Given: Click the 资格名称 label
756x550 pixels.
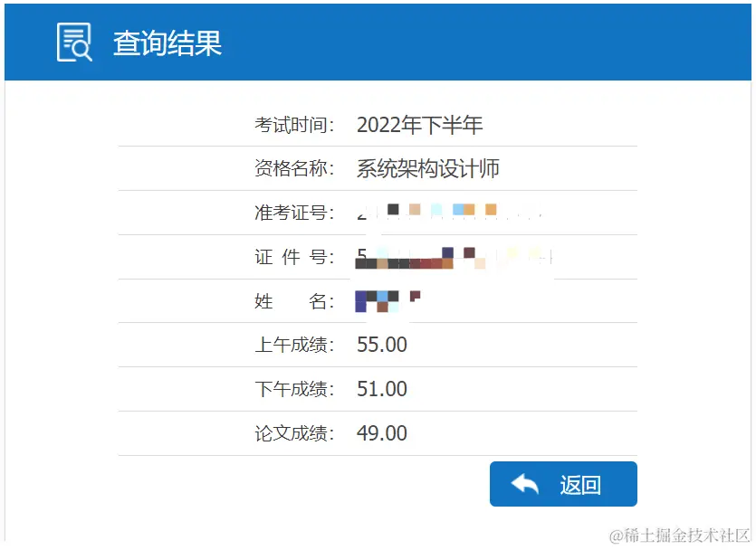Looking at the screenshot, I should [294, 168].
